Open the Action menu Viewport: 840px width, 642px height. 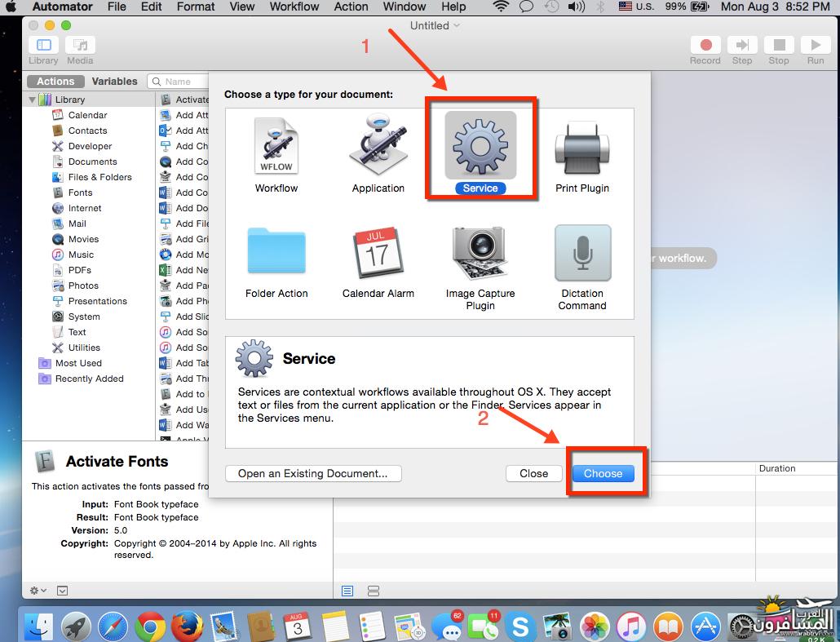click(351, 7)
